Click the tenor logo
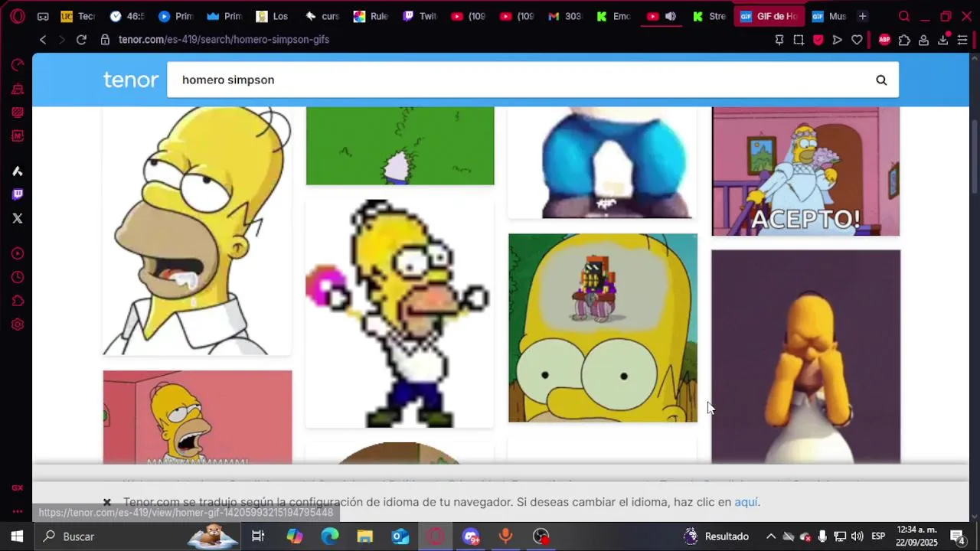Viewport: 980px width, 551px height. (x=131, y=80)
